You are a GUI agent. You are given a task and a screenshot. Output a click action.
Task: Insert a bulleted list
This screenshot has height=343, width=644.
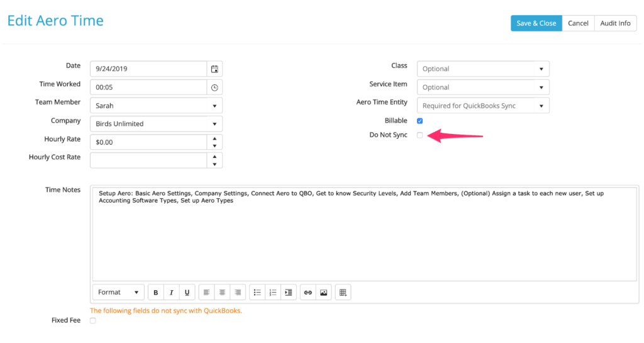(x=257, y=293)
